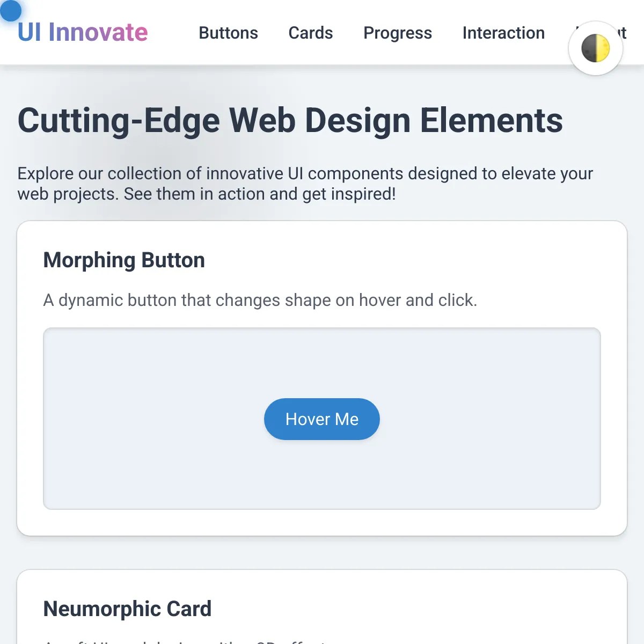Navigate to the Progress section
The width and height of the screenshot is (644, 644).
(398, 33)
